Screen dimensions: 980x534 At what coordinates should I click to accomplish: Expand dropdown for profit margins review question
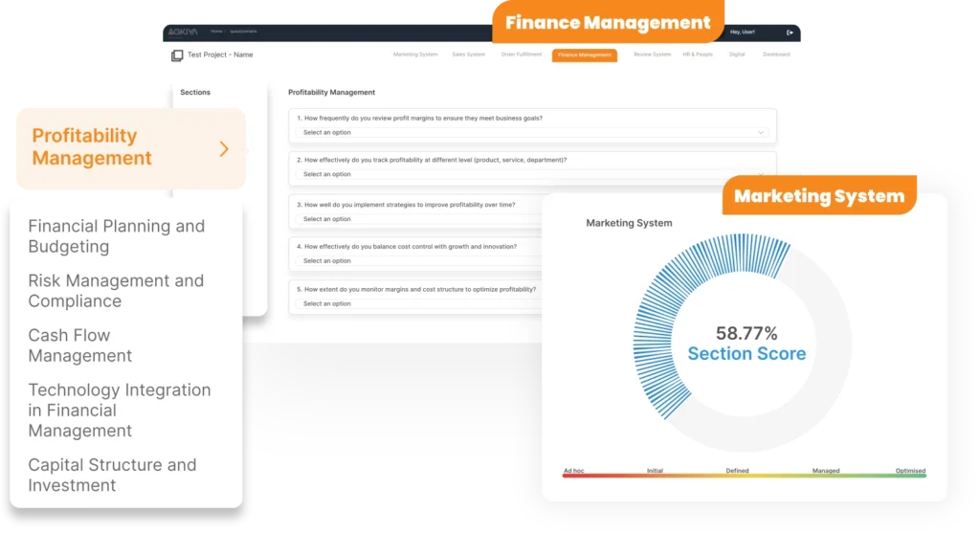(532, 132)
